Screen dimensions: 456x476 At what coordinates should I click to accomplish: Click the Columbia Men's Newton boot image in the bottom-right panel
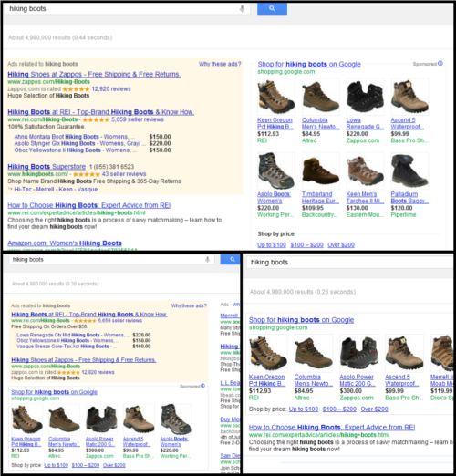pos(314,354)
